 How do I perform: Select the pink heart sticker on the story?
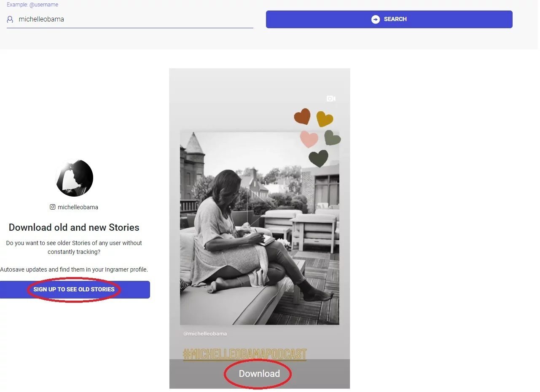[x=309, y=139]
